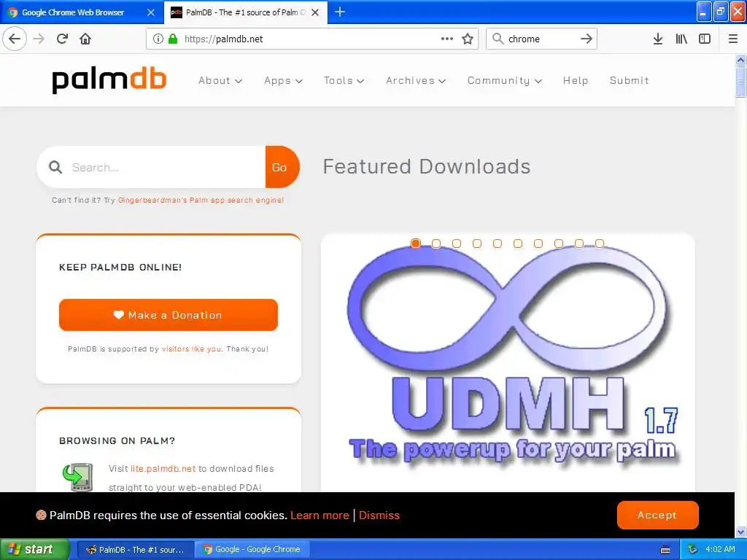The height and width of the screenshot is (560, 747).
Task: Click the 4:02 AM taskbar clock
Action: pyautogui.click(x=720, y=550)
